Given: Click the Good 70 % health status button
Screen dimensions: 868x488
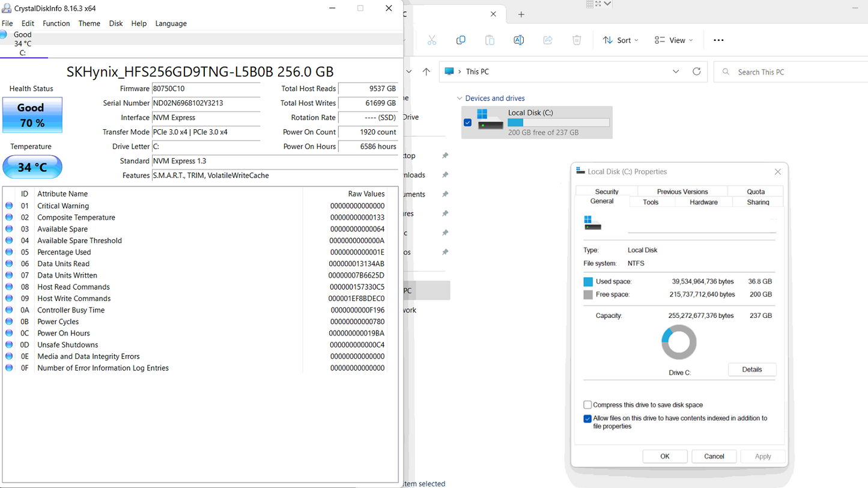Looking at the screenshot, I should [32, 115].
